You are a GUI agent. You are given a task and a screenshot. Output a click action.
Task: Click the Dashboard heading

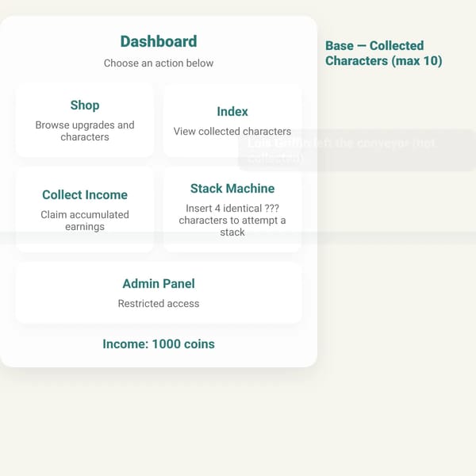[x=159, y=41]
